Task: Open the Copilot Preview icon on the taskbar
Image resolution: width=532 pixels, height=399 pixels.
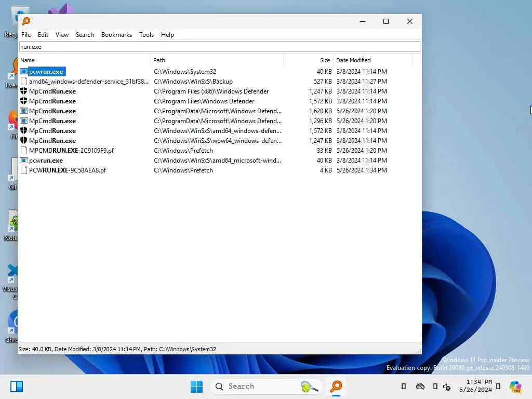Action: [x=515, y=387]
